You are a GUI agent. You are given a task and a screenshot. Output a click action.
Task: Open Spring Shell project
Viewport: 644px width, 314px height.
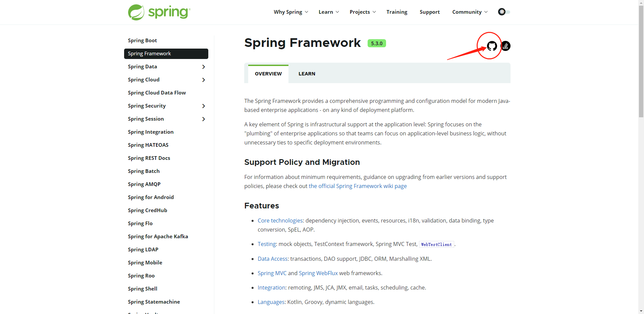pyautogui.click(x=143, y=289)
